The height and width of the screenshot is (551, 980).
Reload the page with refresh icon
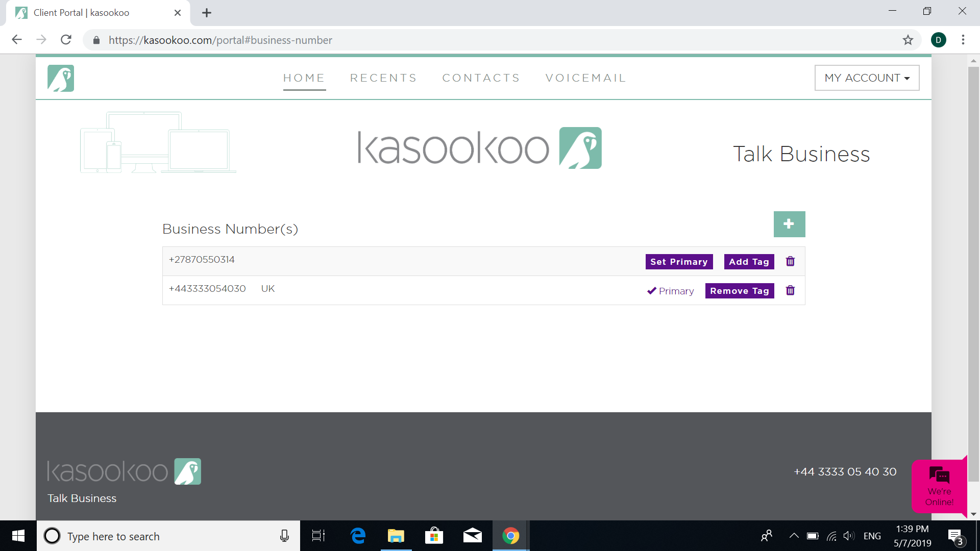(66, 40)
